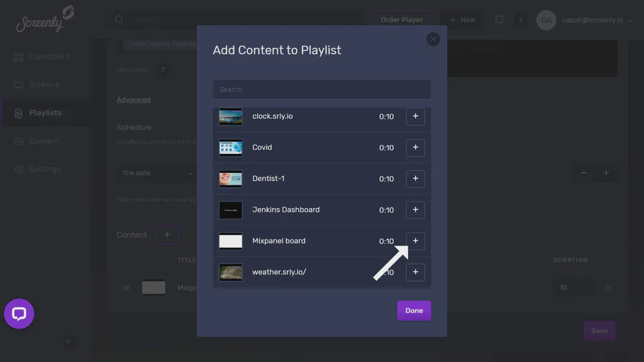This screenshot has width=644, height=362.
Task: Add the Mixpanel board item
Action: point(415,241)
